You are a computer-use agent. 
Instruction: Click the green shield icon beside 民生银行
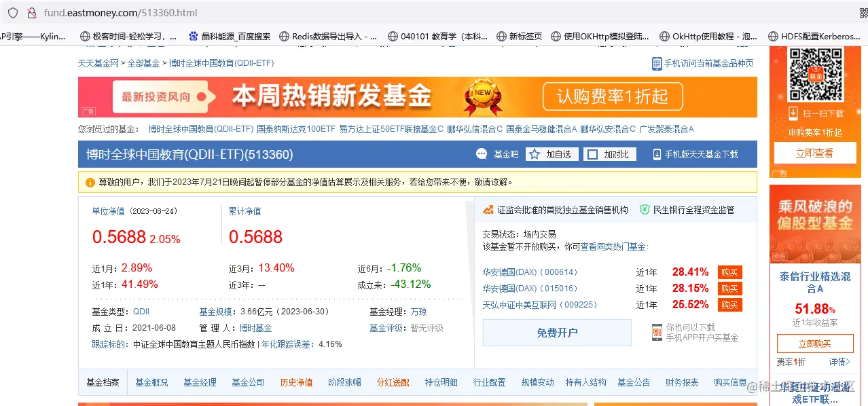[x=645, y=210]
